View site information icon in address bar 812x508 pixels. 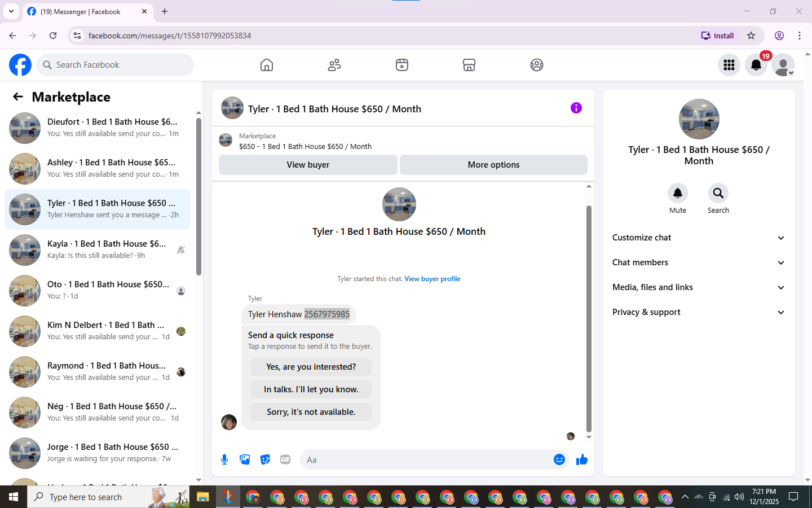pos(77,36)
